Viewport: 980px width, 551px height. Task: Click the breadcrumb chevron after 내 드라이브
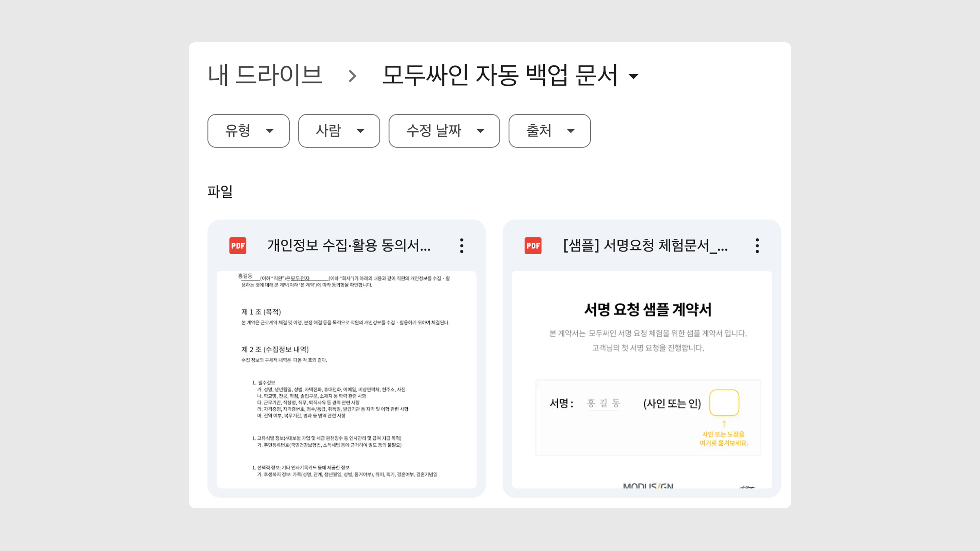click(x=353, y=76)
